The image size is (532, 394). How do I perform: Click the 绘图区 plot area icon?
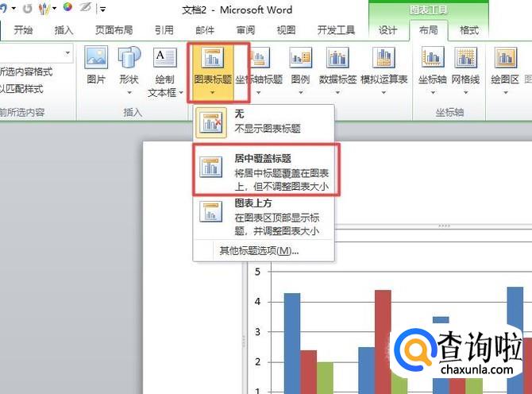(506, 57)
